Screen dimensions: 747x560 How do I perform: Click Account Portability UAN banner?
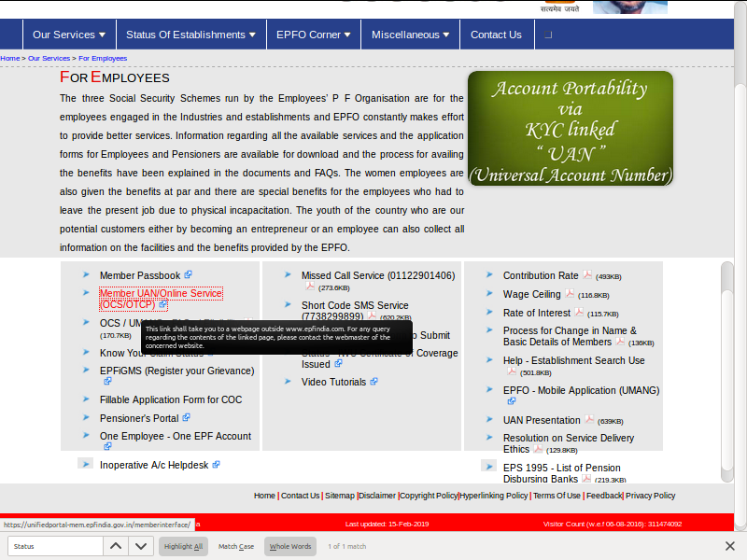pyautogui.click(x=570, y=129)
